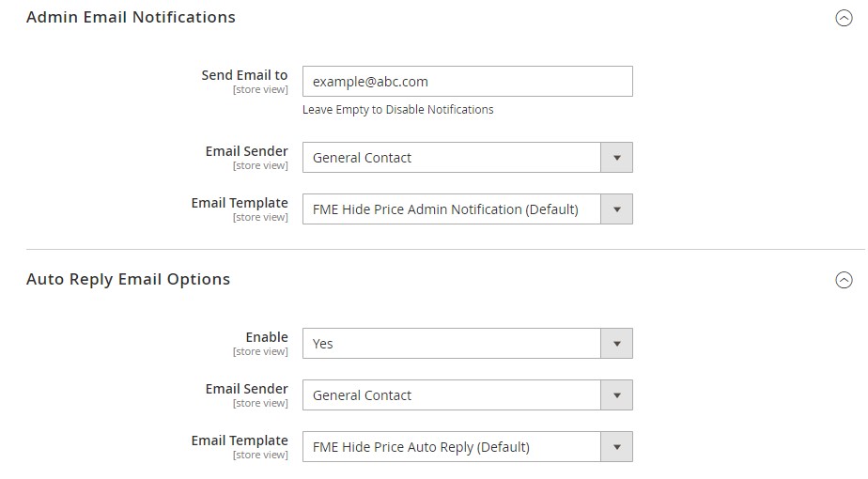Screen dimensions: 868x479
Task: Click the Auto Reply Email Options heading
Action: coord(128,279)
